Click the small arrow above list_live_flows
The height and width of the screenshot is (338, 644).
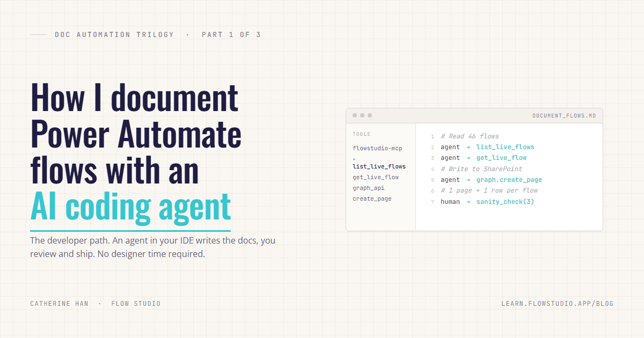[354, 159]
